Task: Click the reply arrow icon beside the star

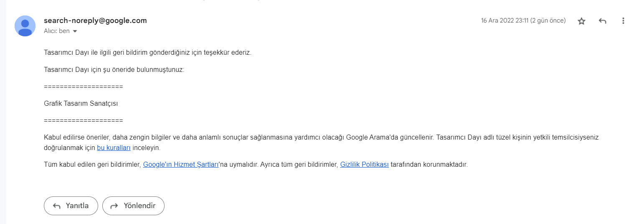Action: click(x=602, y=21)
